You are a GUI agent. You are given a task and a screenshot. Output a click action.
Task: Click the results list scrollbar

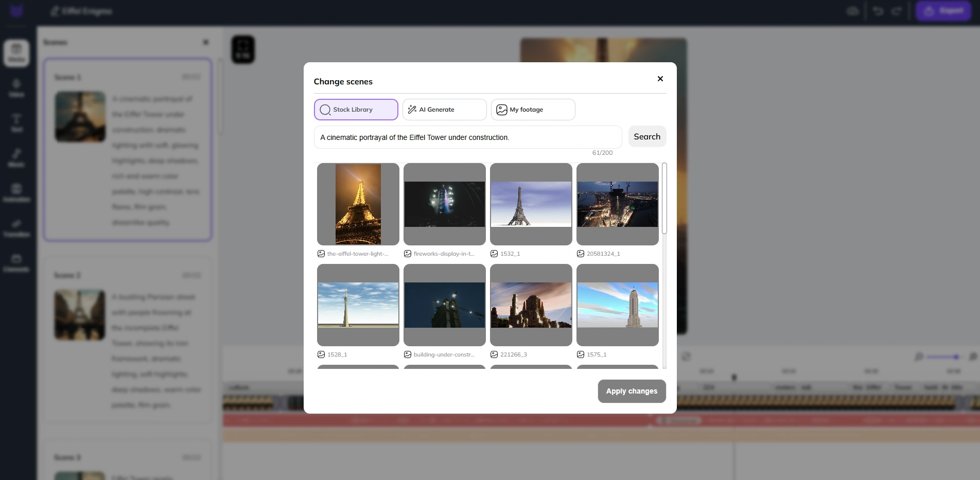pyautogui.click(x=664, y=199)
